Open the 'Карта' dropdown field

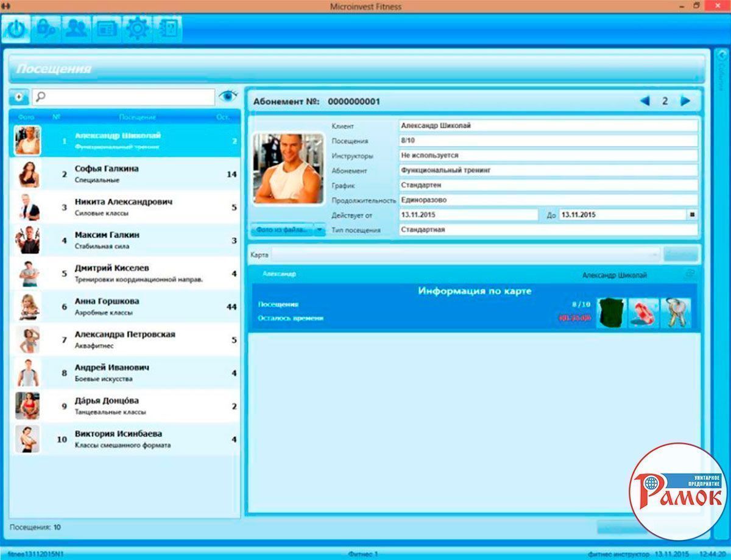pos(465,255)
